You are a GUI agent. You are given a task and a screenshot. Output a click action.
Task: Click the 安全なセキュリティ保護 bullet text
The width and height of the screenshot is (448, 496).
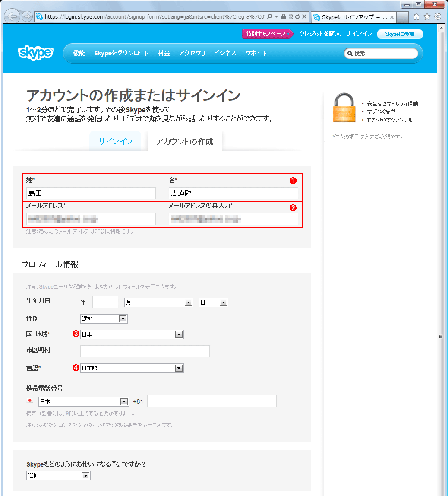point(392,103)
